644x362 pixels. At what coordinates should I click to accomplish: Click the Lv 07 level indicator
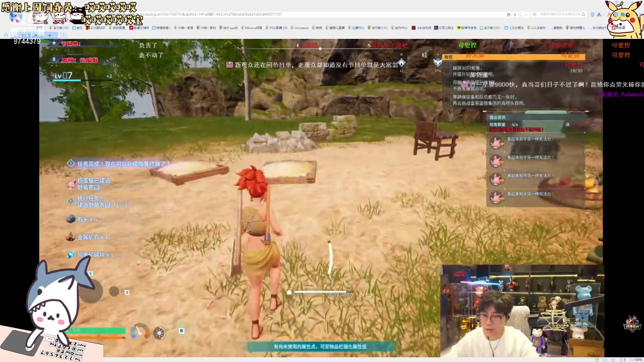click(x=64, y=76)
